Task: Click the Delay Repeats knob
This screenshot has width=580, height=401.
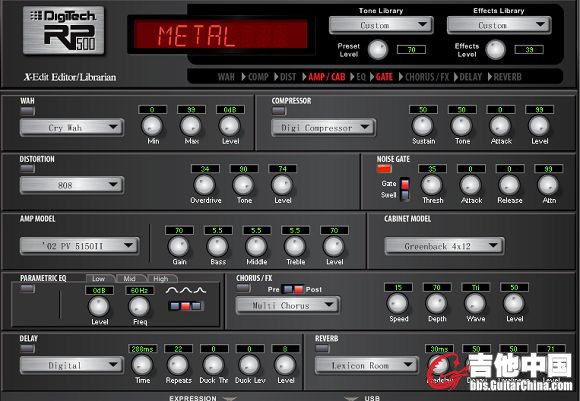Action: pyautogui.click(x=178, y=365)
